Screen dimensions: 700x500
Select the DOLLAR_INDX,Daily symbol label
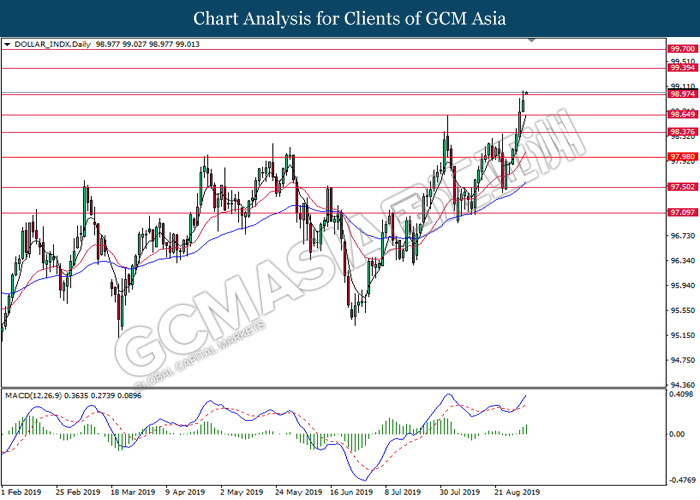pos(53,44)
